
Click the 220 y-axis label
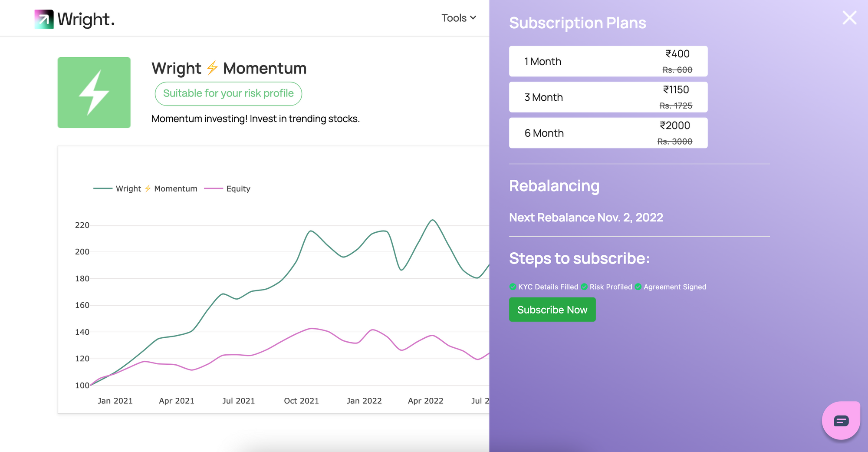pyautogui.click(x=82, y=225)
